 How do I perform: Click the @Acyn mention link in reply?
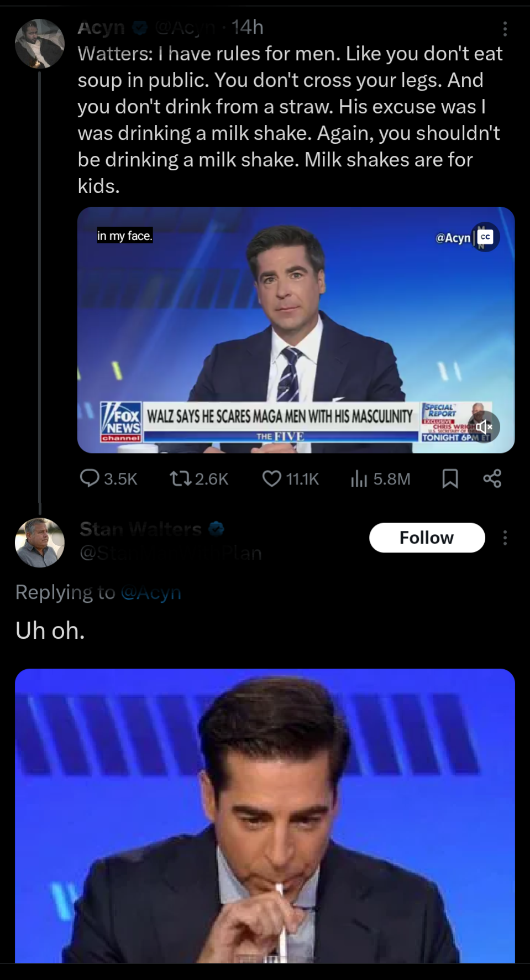pyautogui.click(x=150, y=592)
